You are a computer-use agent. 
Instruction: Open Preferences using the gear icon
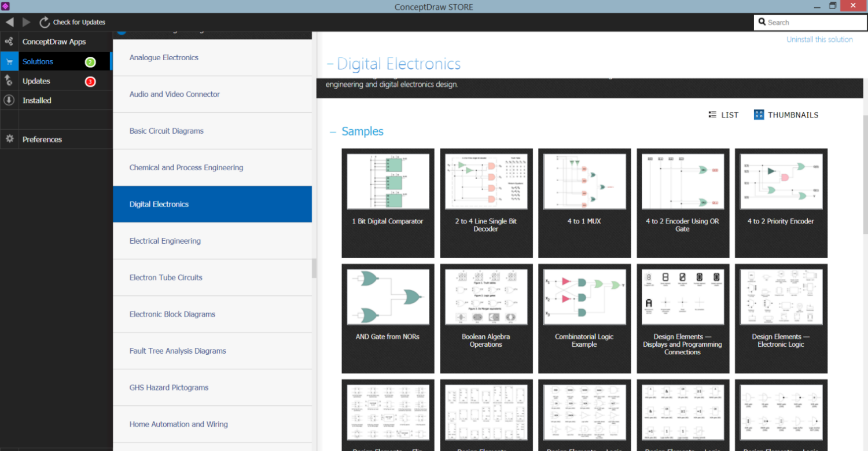click(x=9, y=139)
